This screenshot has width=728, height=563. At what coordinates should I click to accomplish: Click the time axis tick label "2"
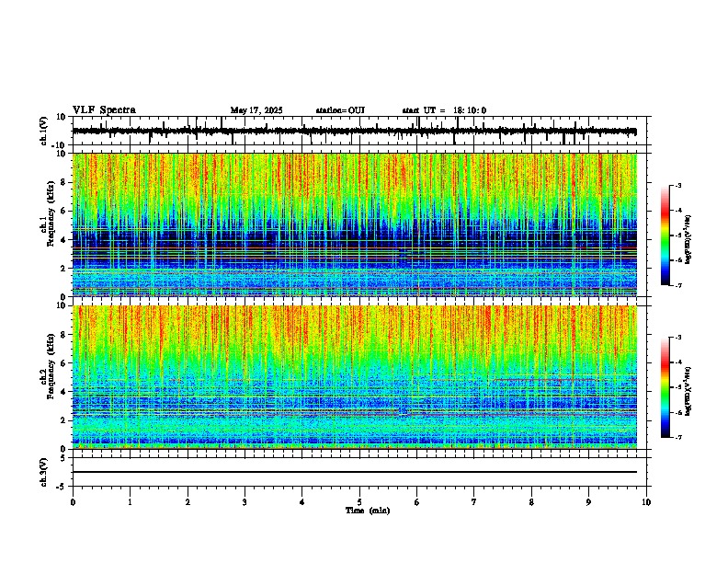click(188, 502)
